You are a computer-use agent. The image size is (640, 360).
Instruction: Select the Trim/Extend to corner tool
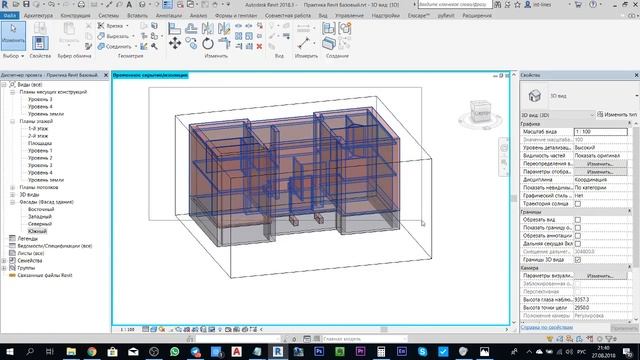click(224, 43)
